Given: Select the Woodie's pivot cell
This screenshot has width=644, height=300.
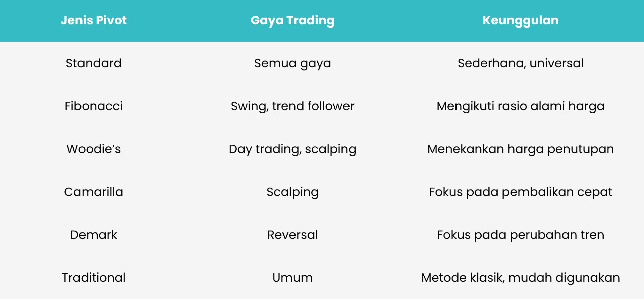Looking at the screenshot, I should coord(94,149).
